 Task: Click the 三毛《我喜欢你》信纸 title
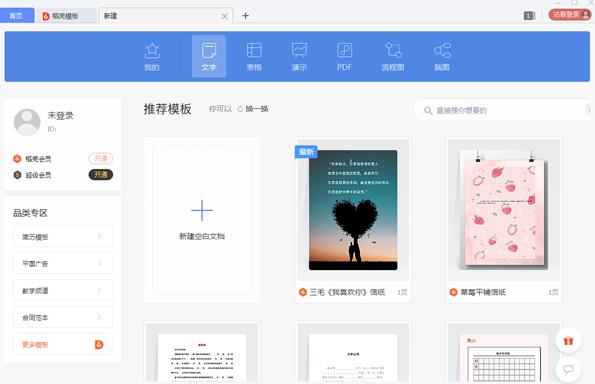click(347, 292)
